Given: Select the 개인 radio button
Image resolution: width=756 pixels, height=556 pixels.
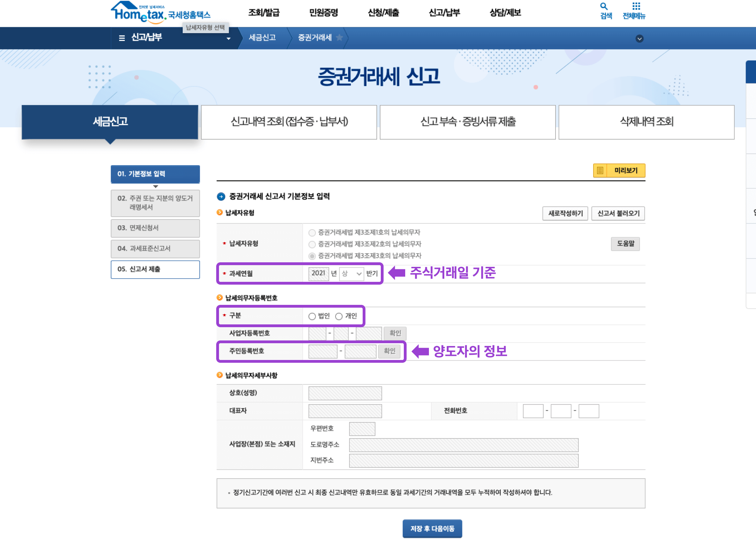Looking at the screenshot, I should [339, 316].
